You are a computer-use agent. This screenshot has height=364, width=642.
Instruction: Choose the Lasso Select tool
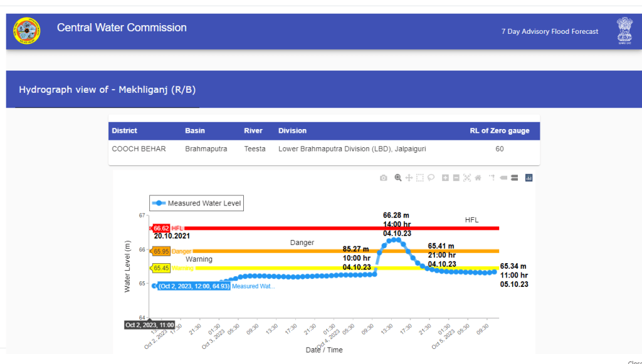point(431,178)
